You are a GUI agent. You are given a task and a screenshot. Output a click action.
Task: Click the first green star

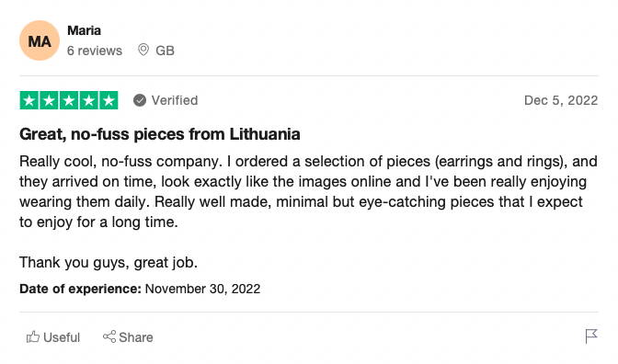click(29, 100)
